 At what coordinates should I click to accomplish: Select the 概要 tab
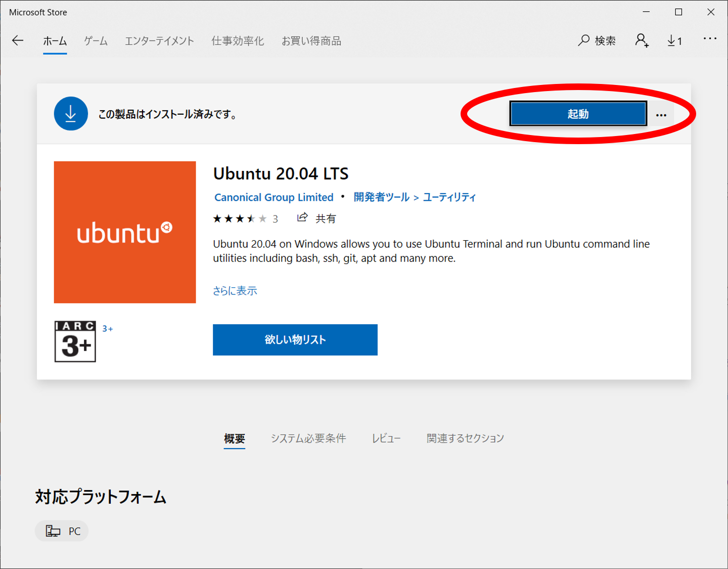coord(235,439)
